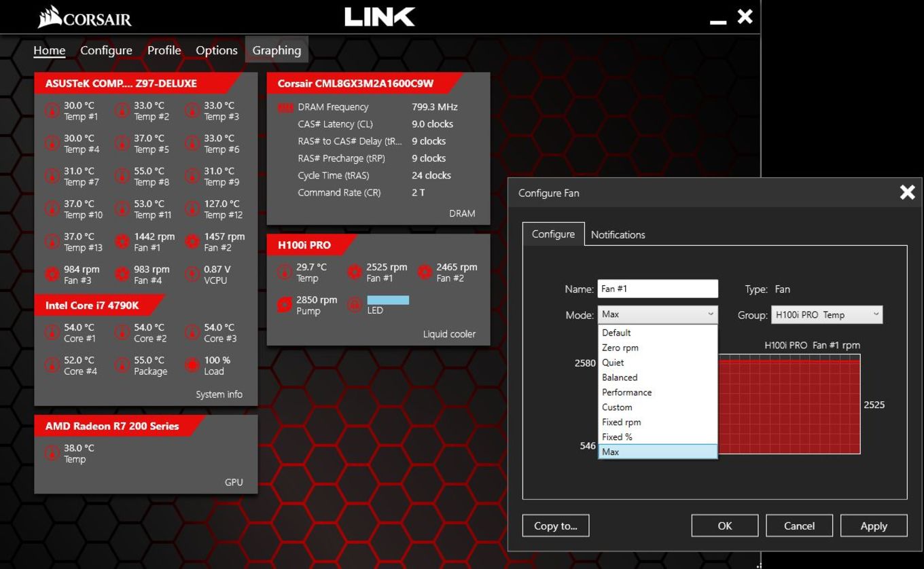The height and width of the screenshot is (569, 924).
Task: Click the Cancel button
Action: coord(800,526)
